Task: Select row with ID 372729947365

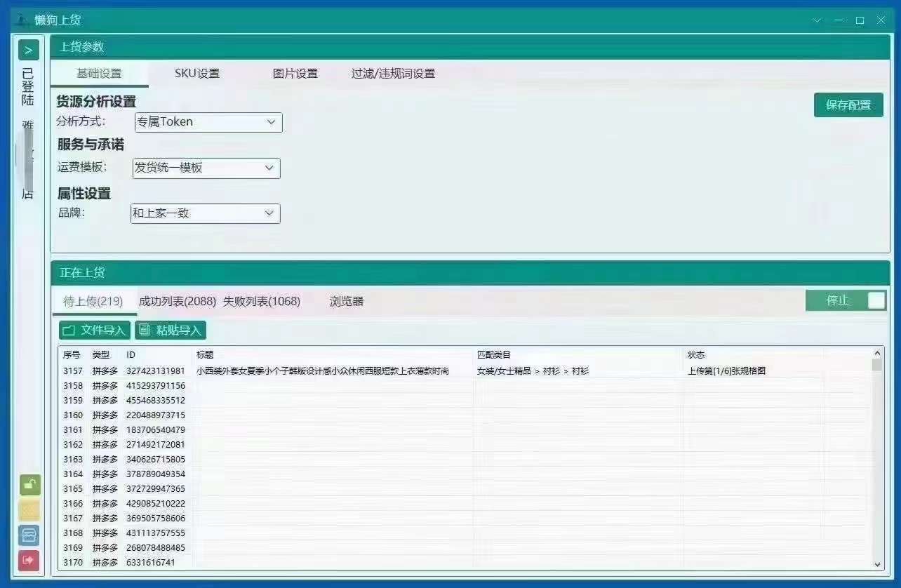Action: (466, 488)
